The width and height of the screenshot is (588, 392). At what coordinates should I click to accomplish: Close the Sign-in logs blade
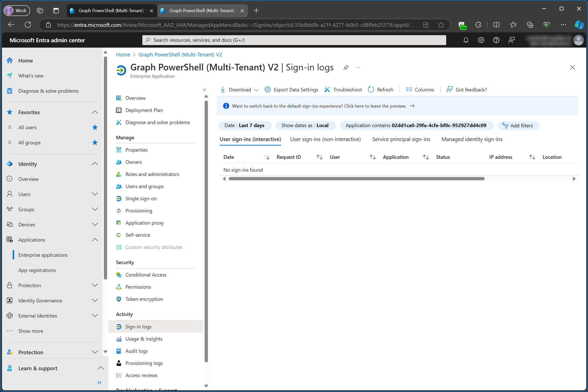572,67
